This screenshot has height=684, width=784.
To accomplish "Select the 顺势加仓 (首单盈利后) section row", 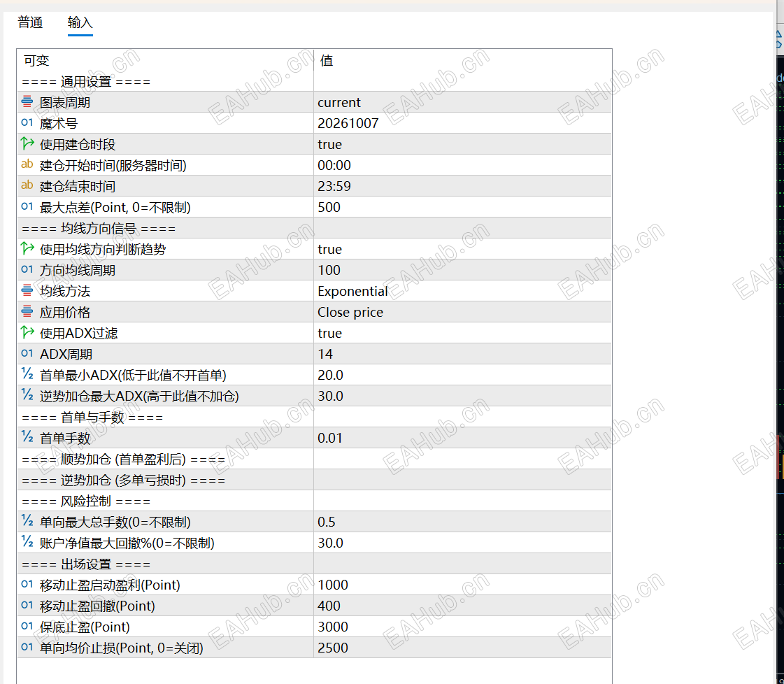I will (x=314, y=459).
